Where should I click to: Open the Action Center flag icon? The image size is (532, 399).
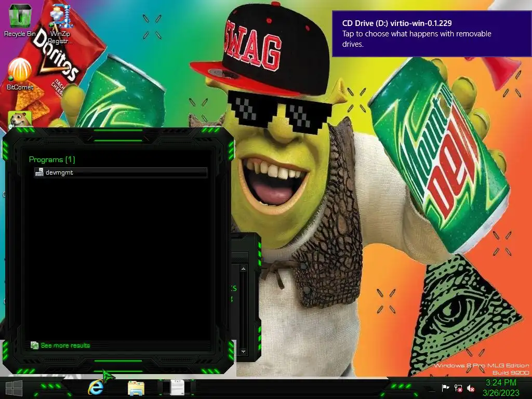coord(445,388)
